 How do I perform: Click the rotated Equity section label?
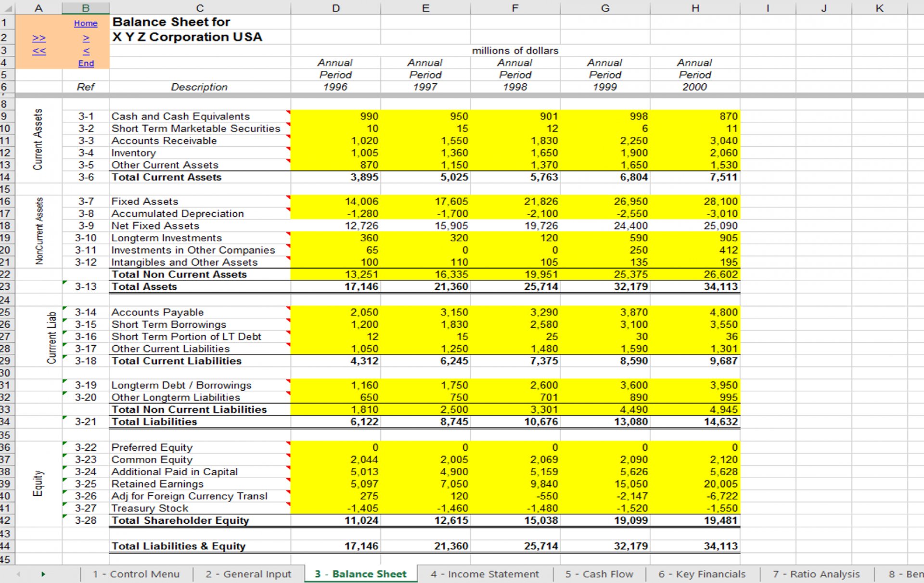[38, 483]
